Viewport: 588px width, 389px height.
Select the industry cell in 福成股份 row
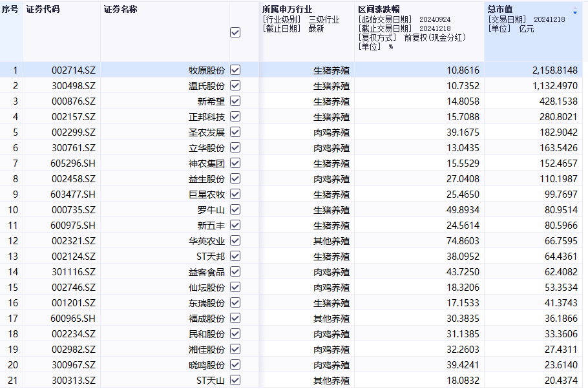(x=331, y=318)
